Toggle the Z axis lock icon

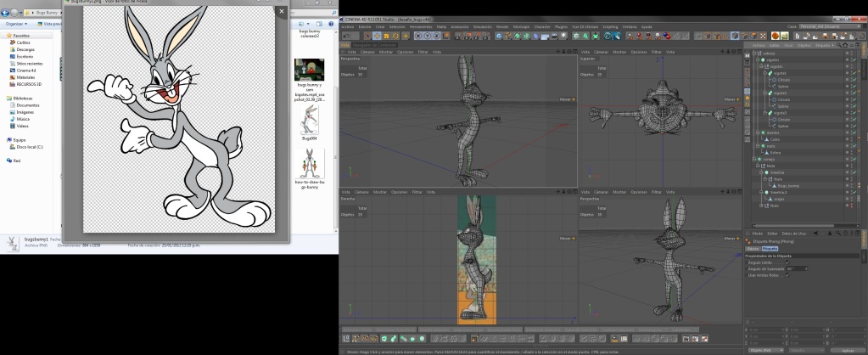(437, 36)
